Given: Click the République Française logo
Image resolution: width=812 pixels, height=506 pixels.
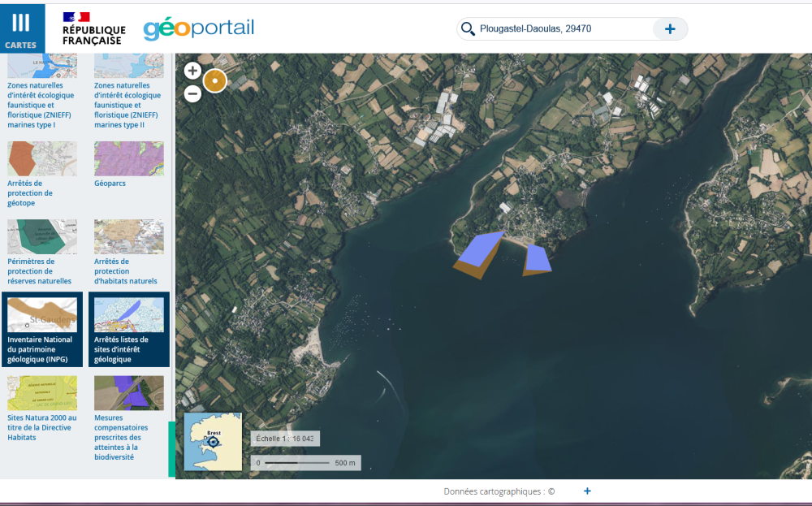Looking at the screenshot, I should (x=93, y=28).
